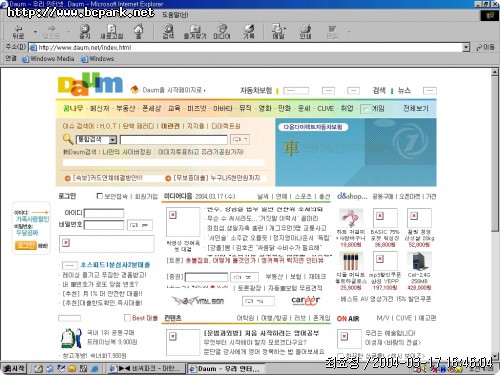Open the 여행/항공 contents link

tap(273, 318)
